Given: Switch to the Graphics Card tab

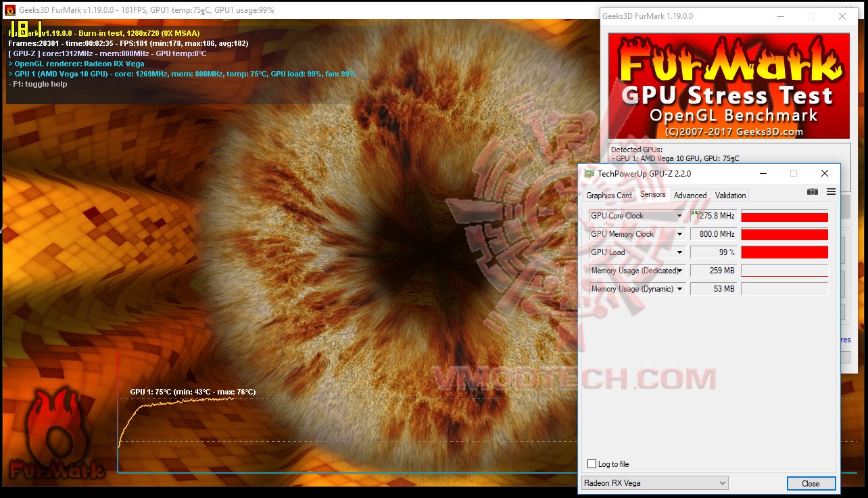Looking at the screenshot, I should [x=609, y=196].
